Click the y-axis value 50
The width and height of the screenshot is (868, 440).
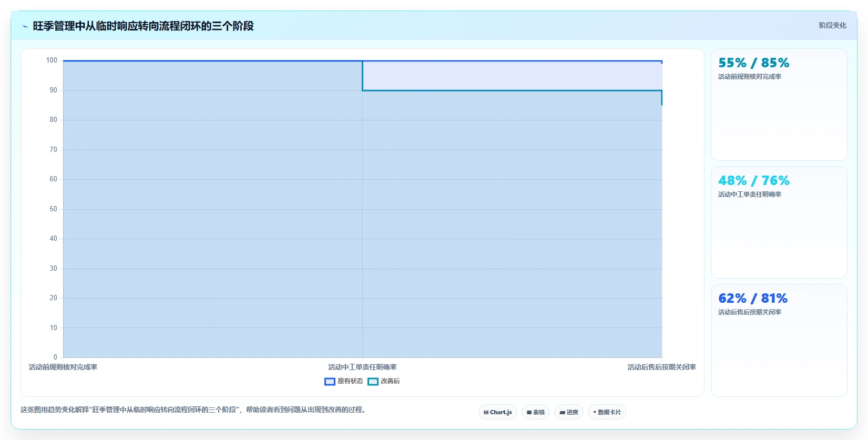(x=53, y=209)
